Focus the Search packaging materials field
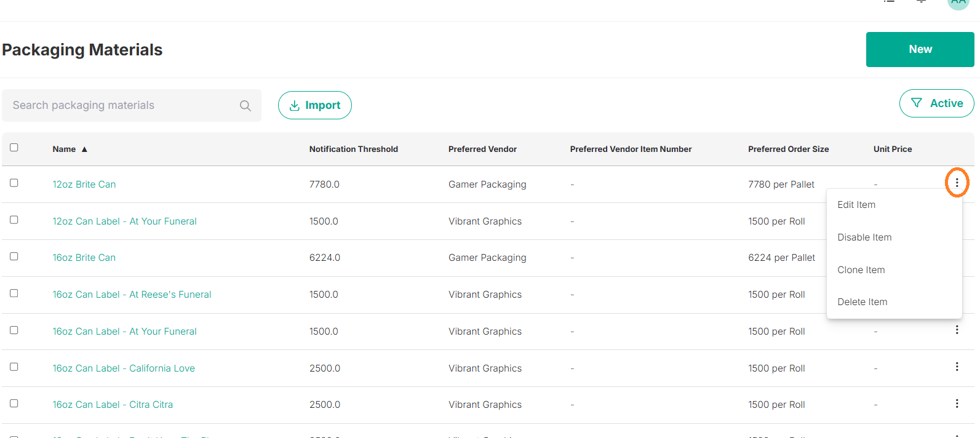Image resolution: width=980 pixels, height=438 pixels. point(132,105)
